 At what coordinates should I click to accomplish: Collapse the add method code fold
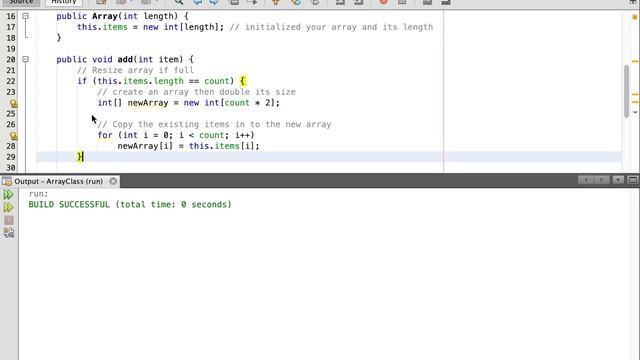click(x=25, y=60)
